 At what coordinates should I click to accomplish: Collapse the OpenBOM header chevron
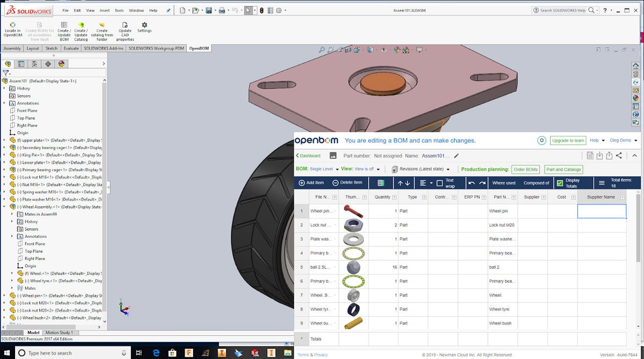635,156
